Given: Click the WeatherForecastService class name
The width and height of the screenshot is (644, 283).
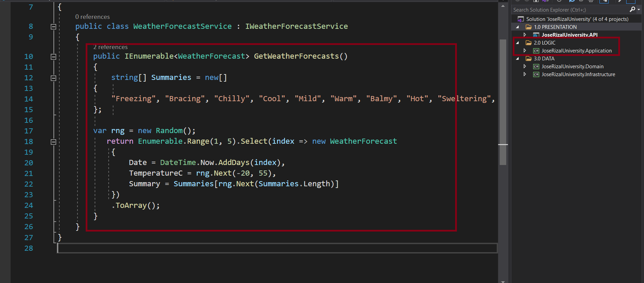Looking at the screenshot, I should (x=182, y=26).
